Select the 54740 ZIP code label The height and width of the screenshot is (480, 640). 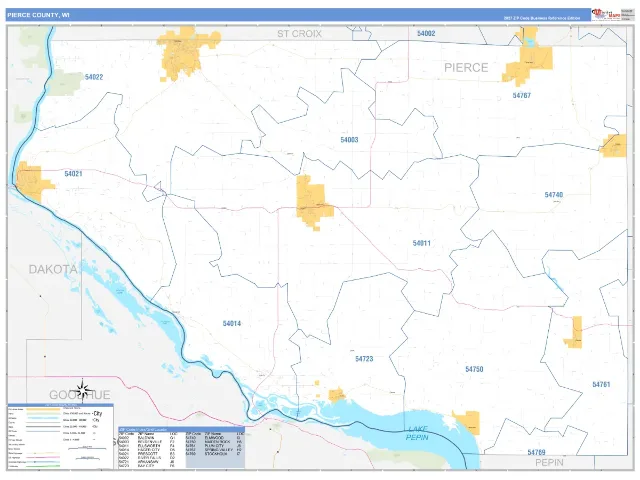(554, 195)
